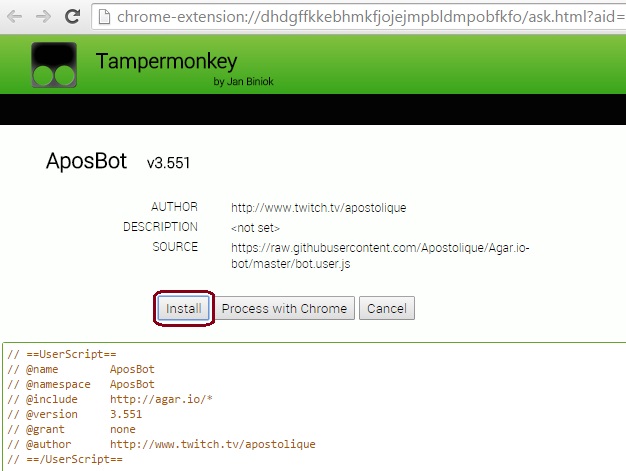Click version label v3.551
Viewport: 626px width, 471px height.
(x=168, y=163)
